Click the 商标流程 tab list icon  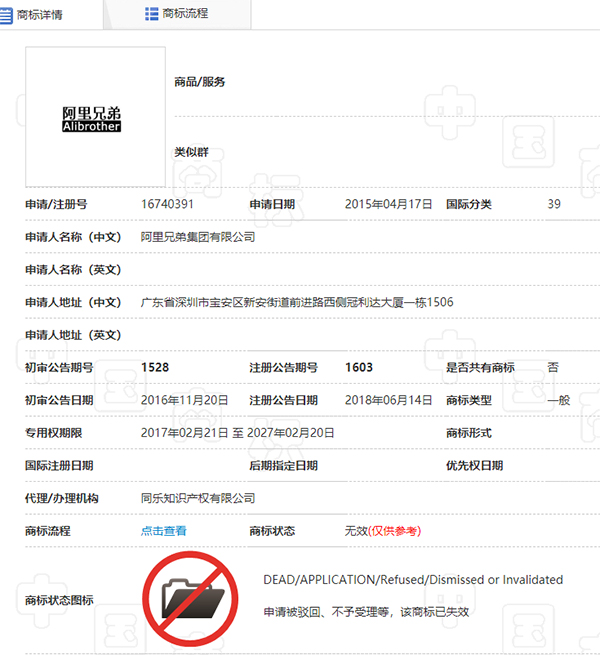click(x=151, y=14)
